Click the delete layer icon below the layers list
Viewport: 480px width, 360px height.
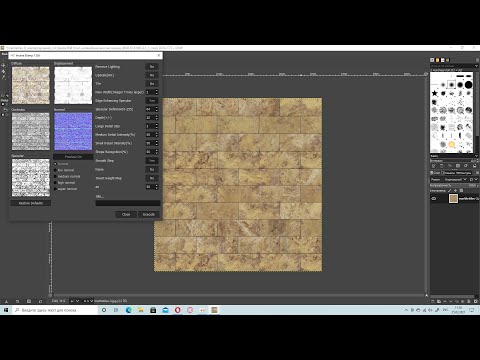tap(476, 301)
